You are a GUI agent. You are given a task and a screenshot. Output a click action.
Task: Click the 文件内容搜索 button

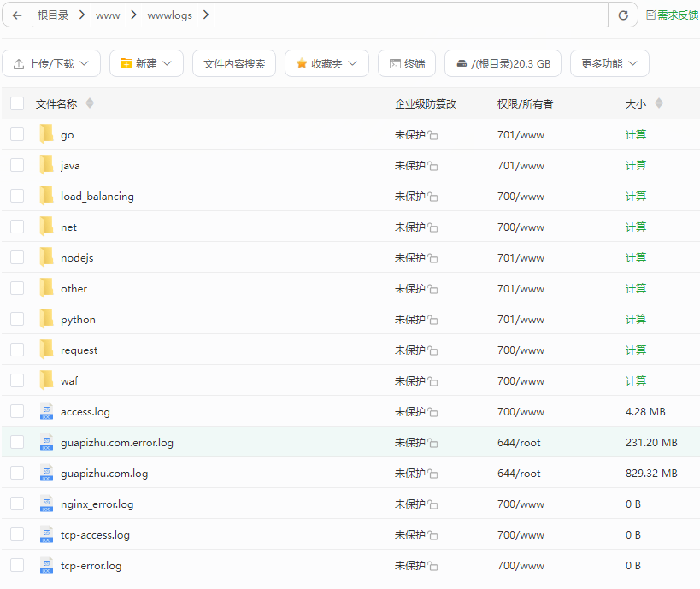pyautogui.click(x=234, y=63)
